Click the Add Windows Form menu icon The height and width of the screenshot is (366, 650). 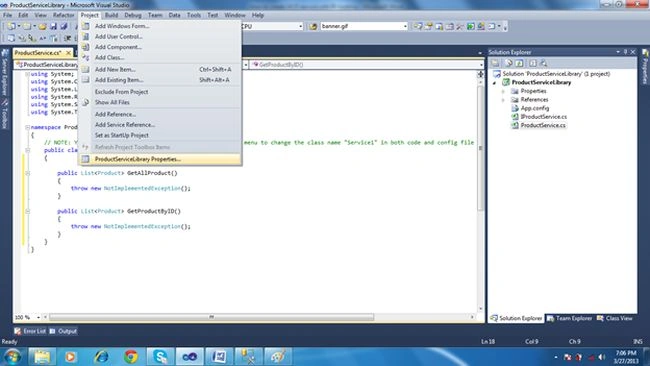pos(85,26)
